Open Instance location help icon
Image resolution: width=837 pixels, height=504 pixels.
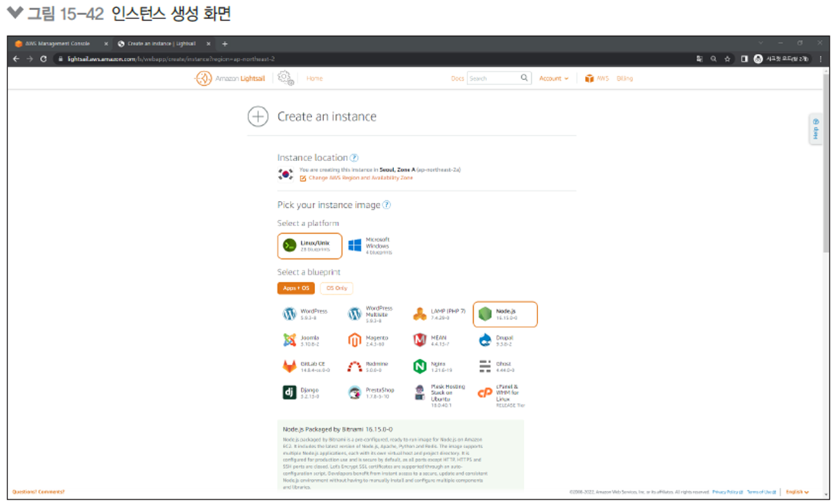(x=354, y=158)
